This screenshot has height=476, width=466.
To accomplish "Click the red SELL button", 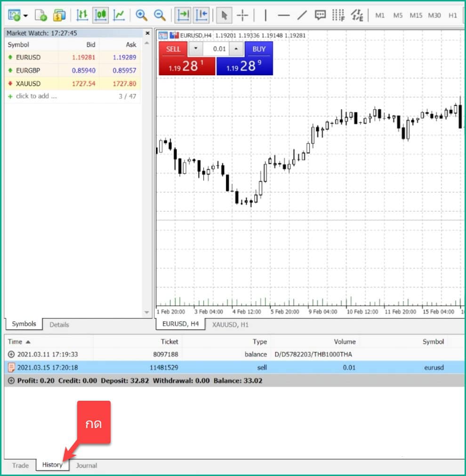I will coord(173,49).
